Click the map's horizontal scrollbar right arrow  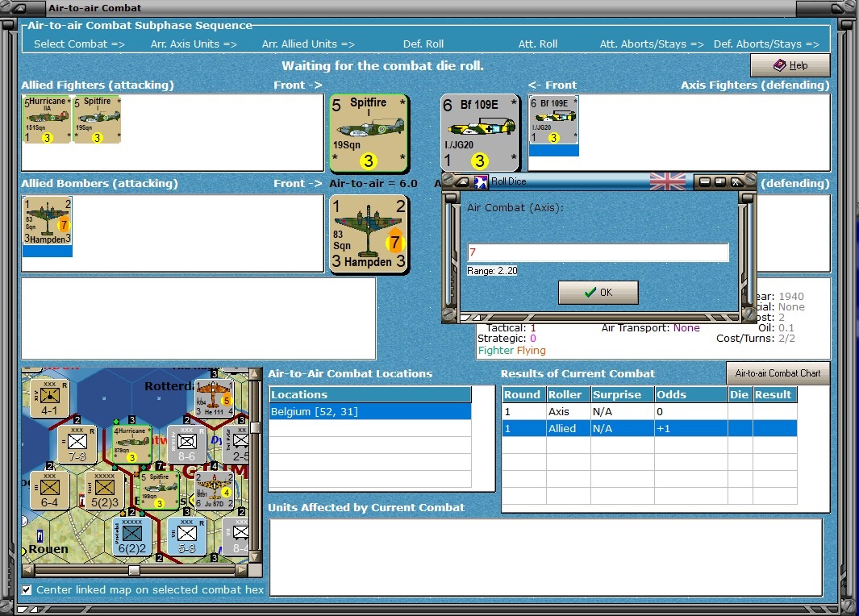[241, 570]
